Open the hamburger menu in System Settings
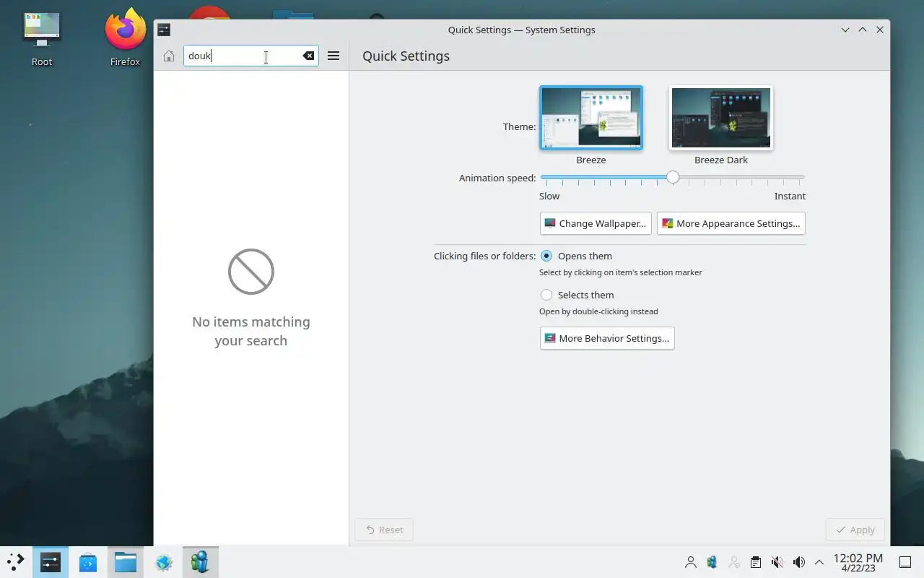This screenshot has width=924, height=578. coord(334,56)
